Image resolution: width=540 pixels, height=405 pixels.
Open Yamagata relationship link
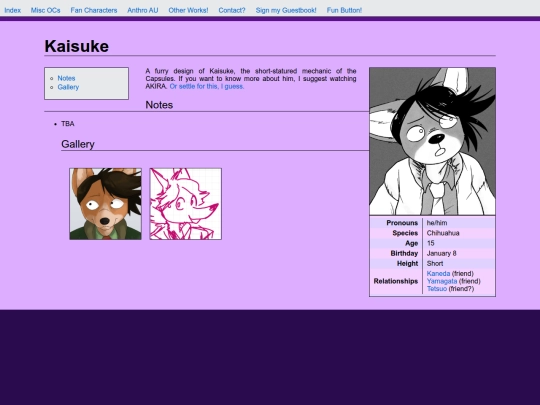[442, 281]
